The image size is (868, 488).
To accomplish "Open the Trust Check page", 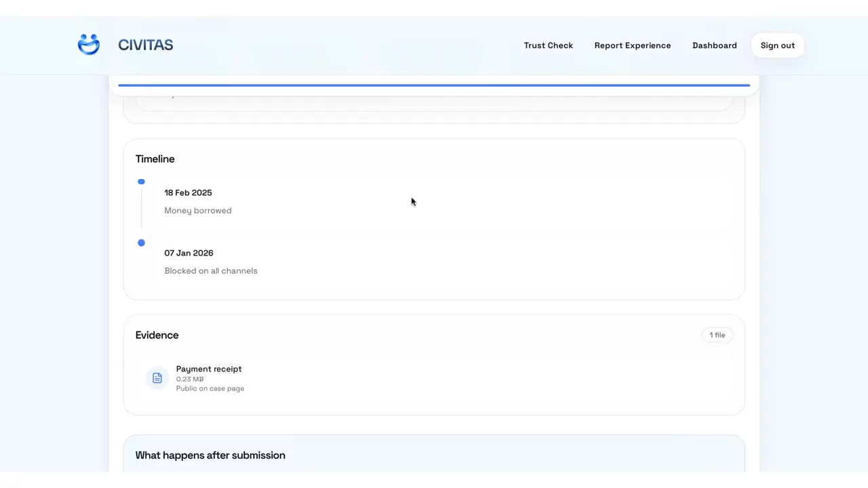I will point(548,45).
